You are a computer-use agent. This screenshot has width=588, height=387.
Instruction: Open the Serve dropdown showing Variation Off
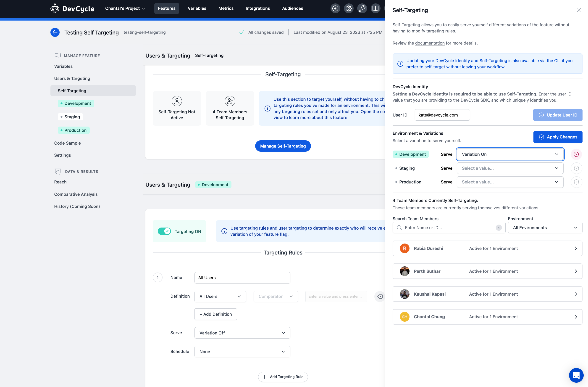pyautogui.click(x=242, y=333)
